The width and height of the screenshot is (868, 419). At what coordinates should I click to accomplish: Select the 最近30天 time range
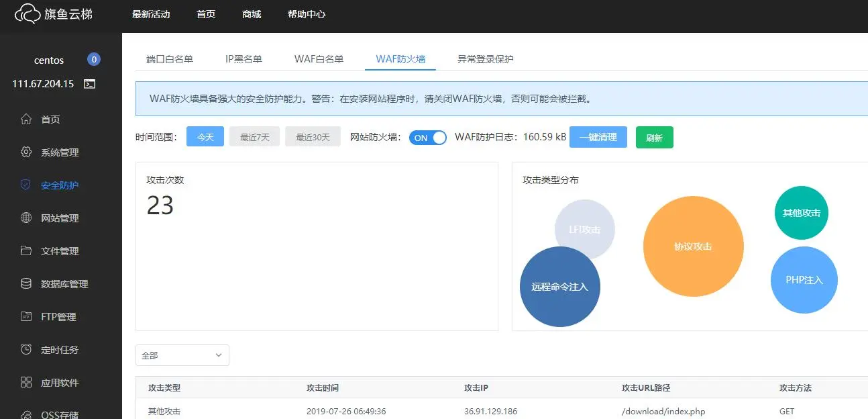(x=313, y=137)
